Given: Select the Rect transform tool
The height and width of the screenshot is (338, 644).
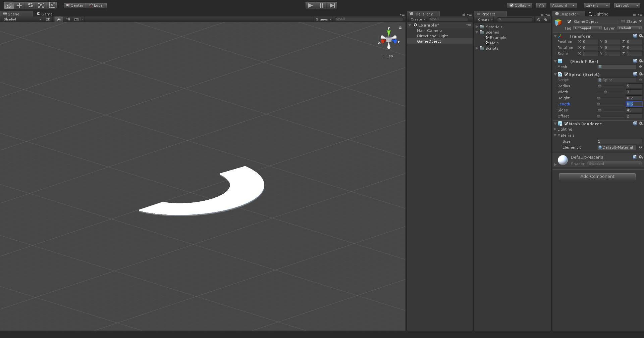Looking at the screenshot, I should click(52, 5).
